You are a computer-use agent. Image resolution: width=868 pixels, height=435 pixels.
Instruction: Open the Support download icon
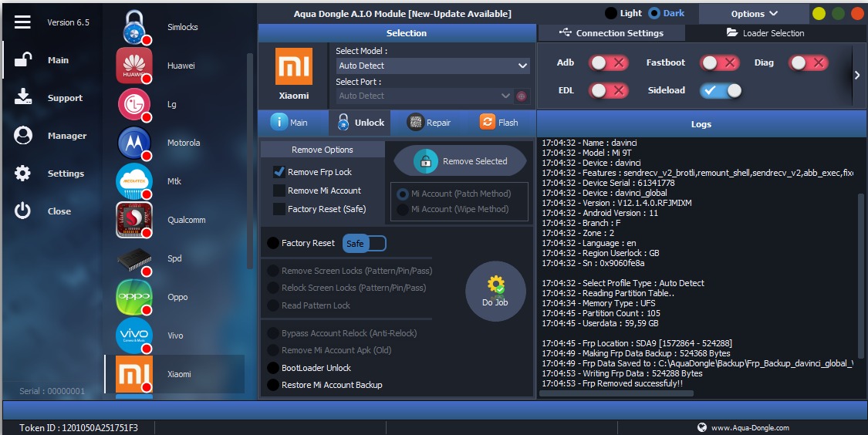coord(22,97)
